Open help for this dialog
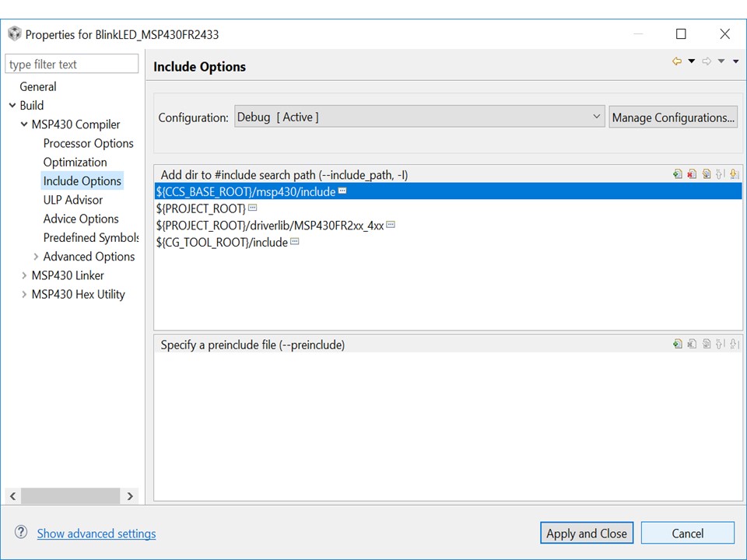The image size is (747, 560). click(x=22, y=533)
